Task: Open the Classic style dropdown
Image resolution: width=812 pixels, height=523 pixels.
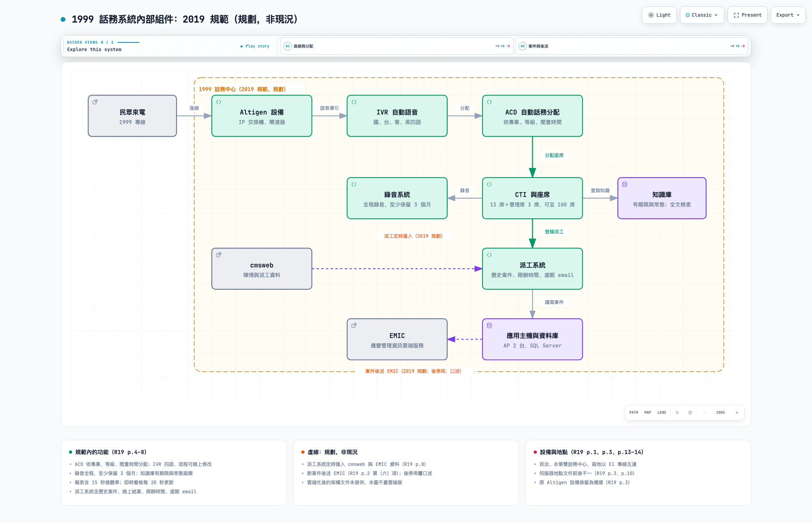Action: tap(702, 15)
